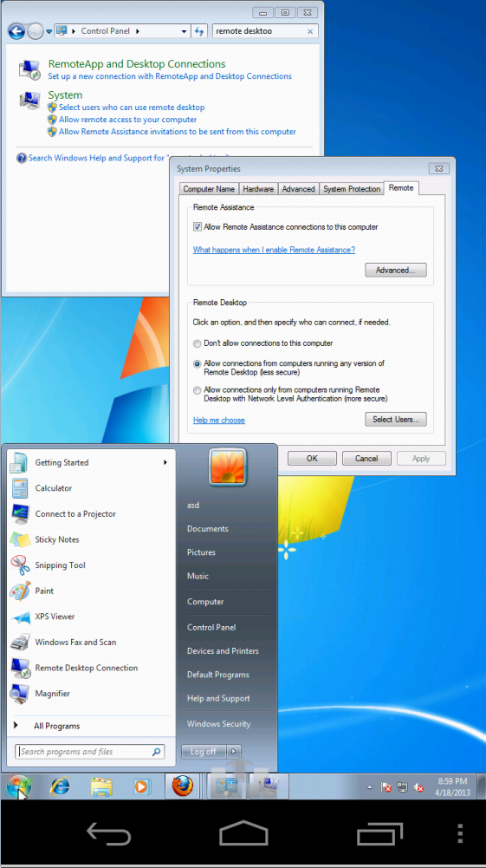Open Pictures from Start menu
The height and width of the screenshot is (868, 486).
click(201, 552)
